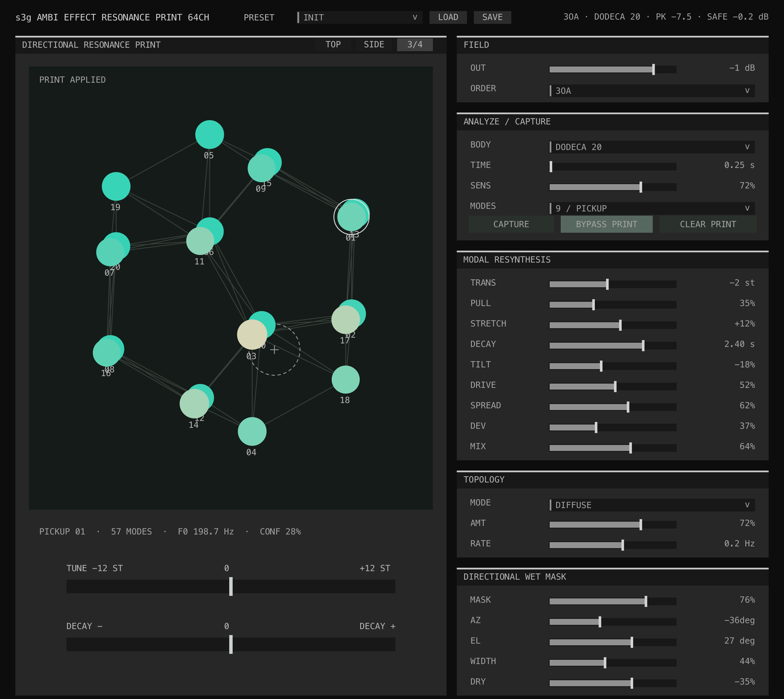784x699 pixels.
Task: Select pickup node 07
Action: pyautogui.click(x=110, y=252)
